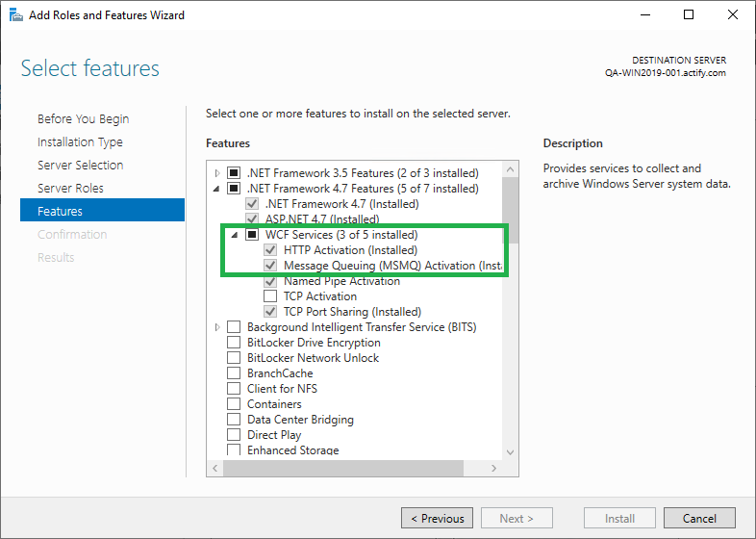Tick the TCP Activation checkbox
756x539 pixels.
tap(270, 296)
